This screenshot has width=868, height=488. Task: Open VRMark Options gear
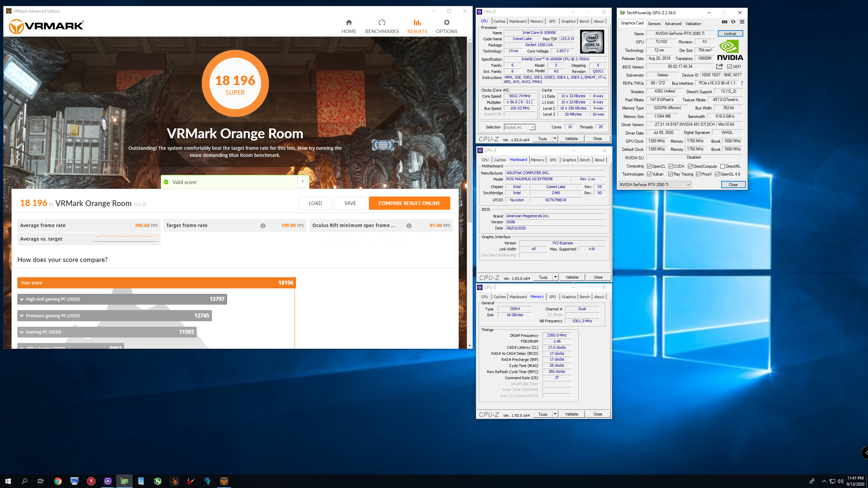click(x=447, y=26)
